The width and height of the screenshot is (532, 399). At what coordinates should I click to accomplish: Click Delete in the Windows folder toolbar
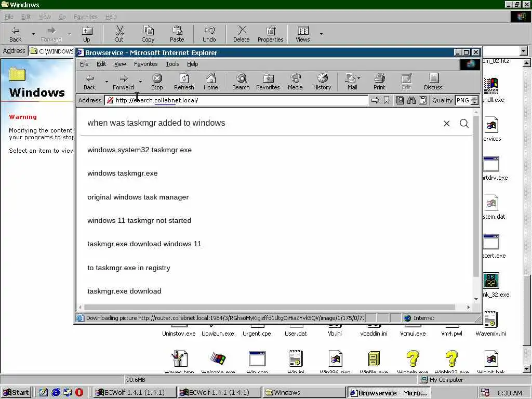[241, 34]
